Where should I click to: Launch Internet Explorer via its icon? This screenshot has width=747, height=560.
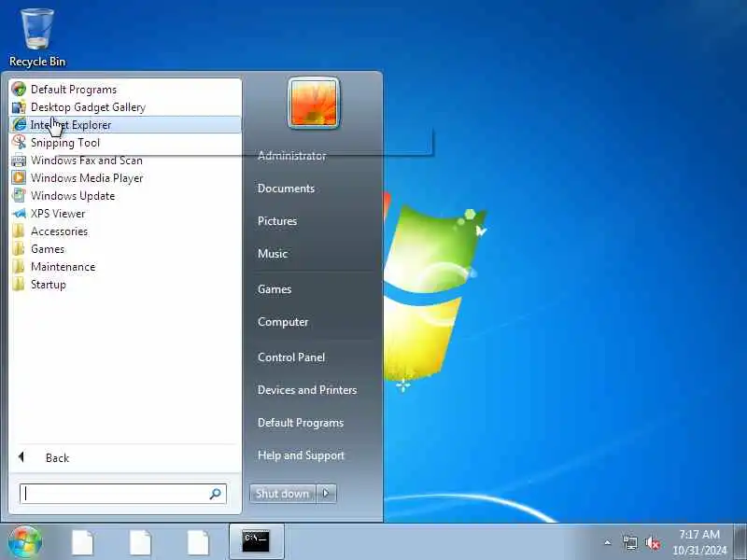19,125
